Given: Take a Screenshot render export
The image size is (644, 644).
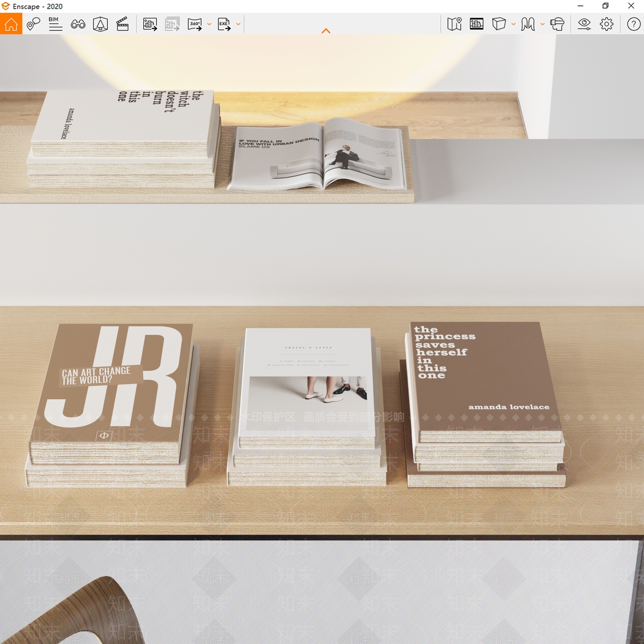Looking at the screenshot, I should [150, 24].
